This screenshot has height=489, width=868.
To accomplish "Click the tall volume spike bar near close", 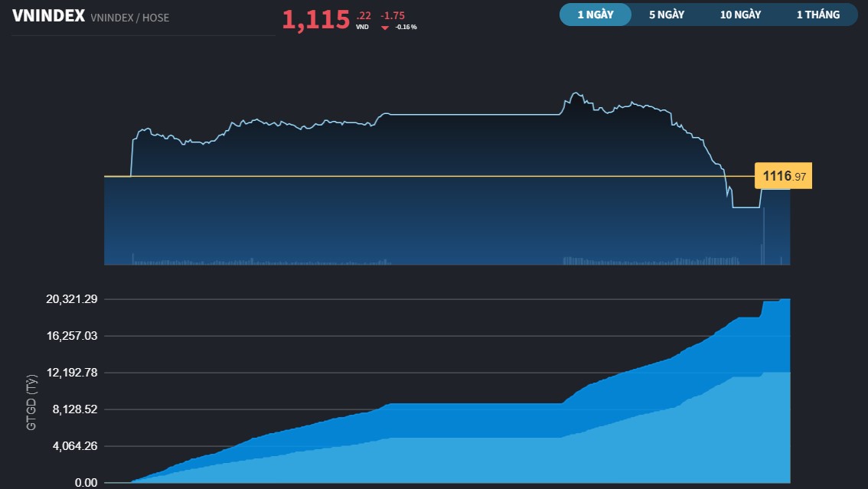I will tap(763, 236).
